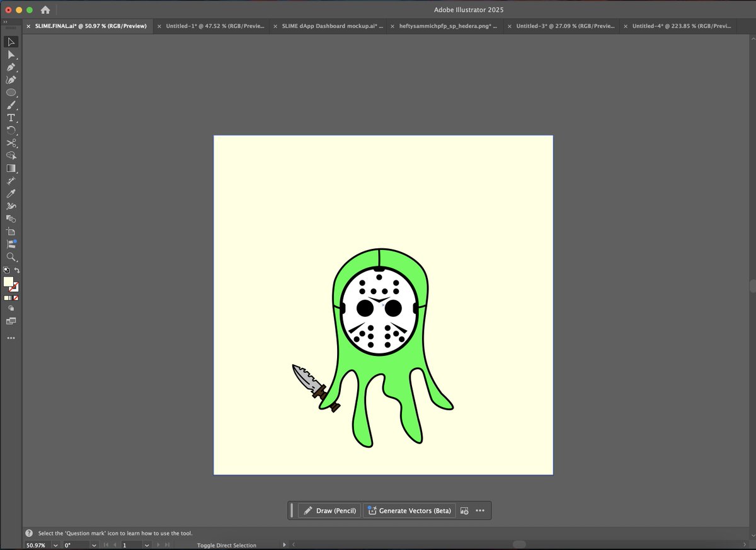Close the Untitled-1 tab

[x=159, y=26]
